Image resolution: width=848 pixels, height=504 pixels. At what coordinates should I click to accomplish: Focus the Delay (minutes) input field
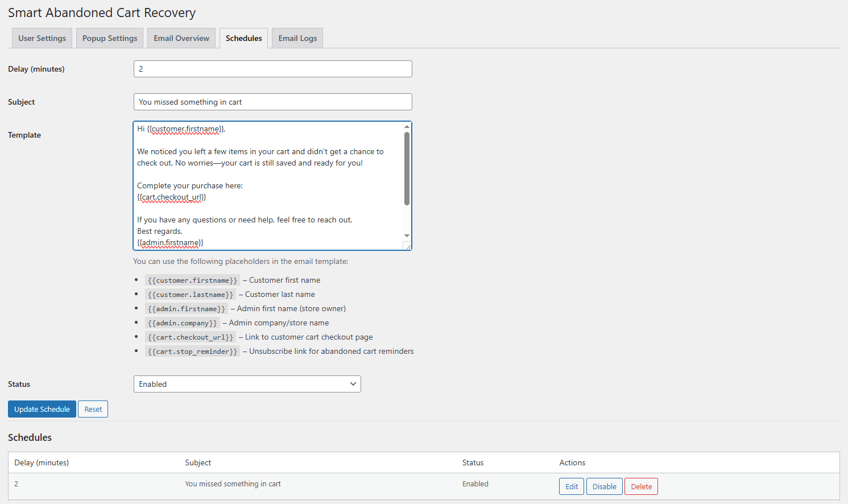(272, 69)
